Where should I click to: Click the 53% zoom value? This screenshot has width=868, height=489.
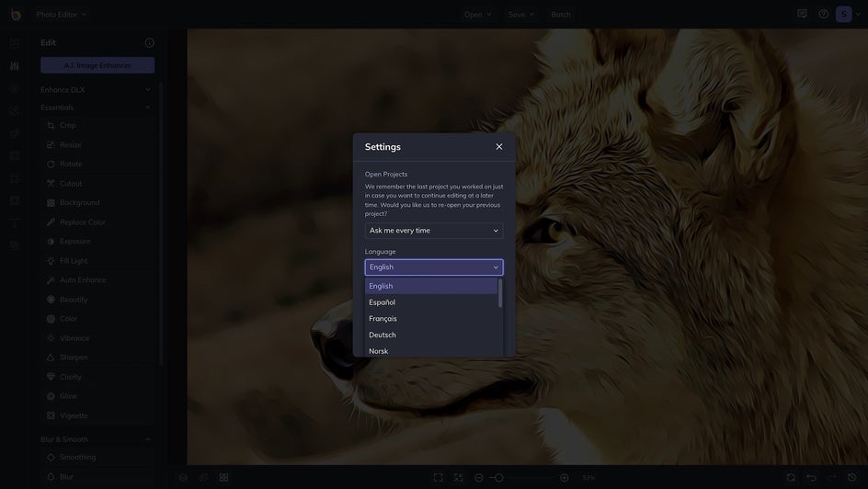(x=588, y=477)
